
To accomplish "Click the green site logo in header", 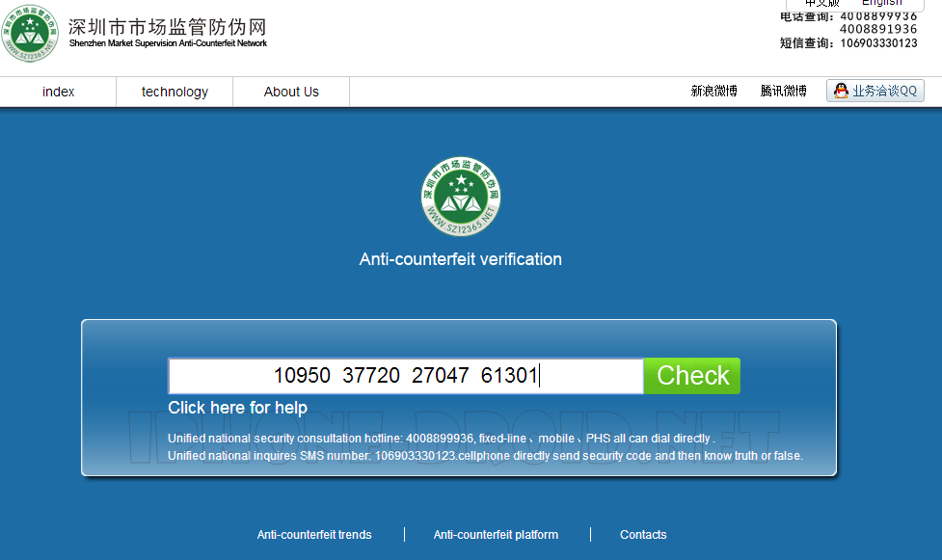I will tap(33, 35).
